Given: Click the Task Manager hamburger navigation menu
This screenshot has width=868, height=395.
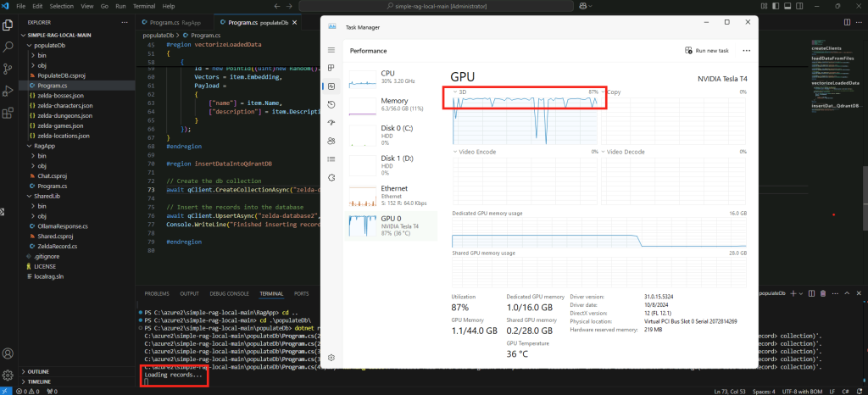Looking at the screenshot, I should [331, 50].
